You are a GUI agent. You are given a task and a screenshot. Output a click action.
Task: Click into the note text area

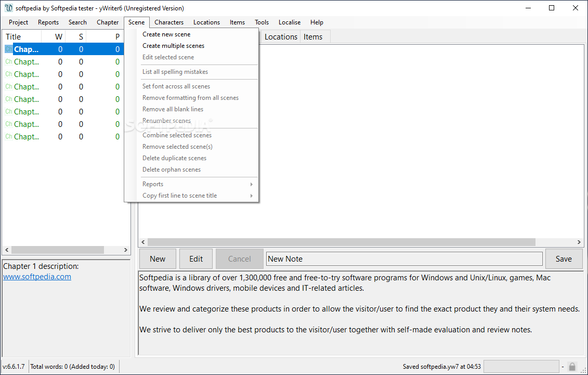[x=360, y=313]
